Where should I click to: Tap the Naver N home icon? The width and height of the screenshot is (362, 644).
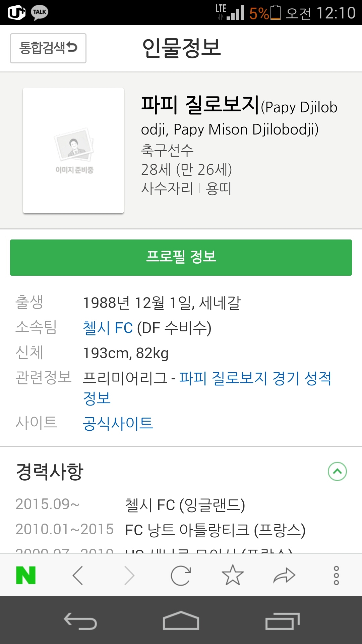tap(26, 575)
